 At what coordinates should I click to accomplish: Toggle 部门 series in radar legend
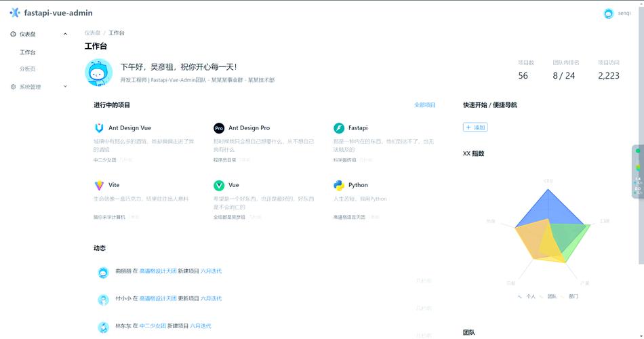pyautogui.click(x=569, y=296)
